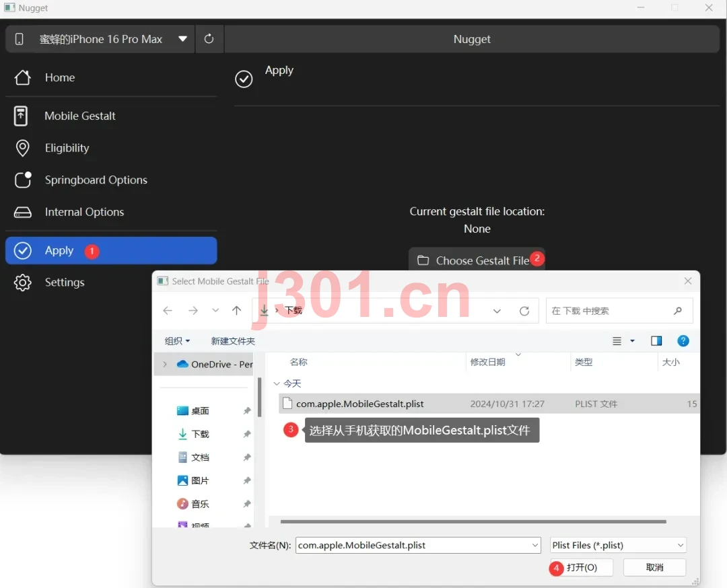Click the Springboard Options badge icon
The image size is (727, 588).
tap(23, 180)
